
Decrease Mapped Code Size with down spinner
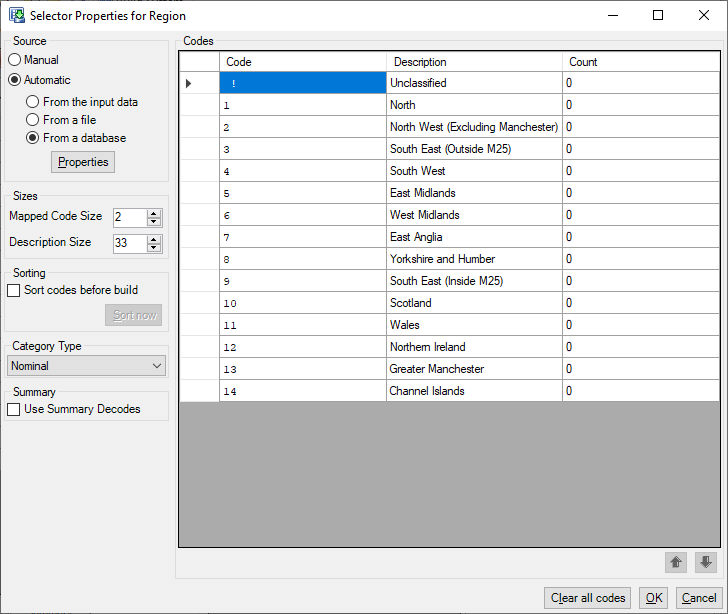click(x=154, y=222)
